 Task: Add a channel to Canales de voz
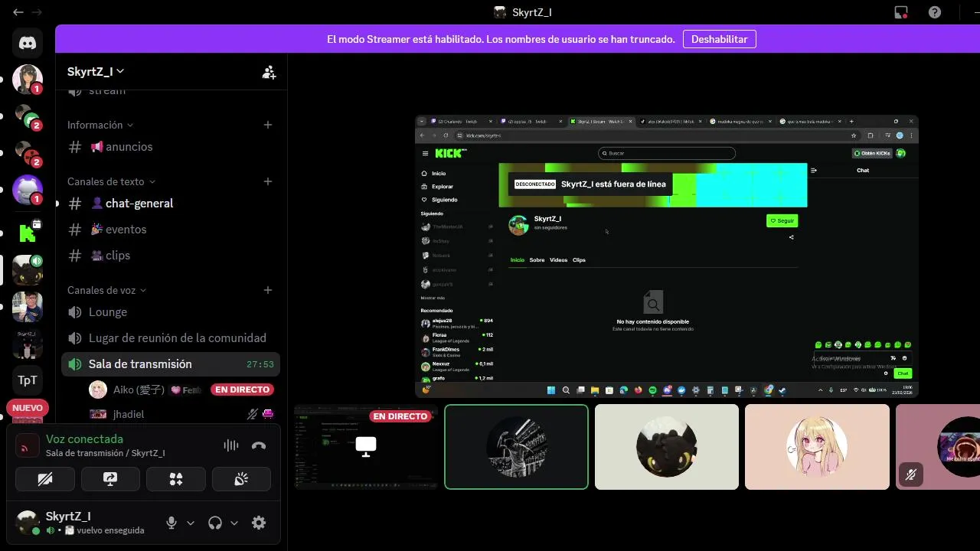pos(268,290)
